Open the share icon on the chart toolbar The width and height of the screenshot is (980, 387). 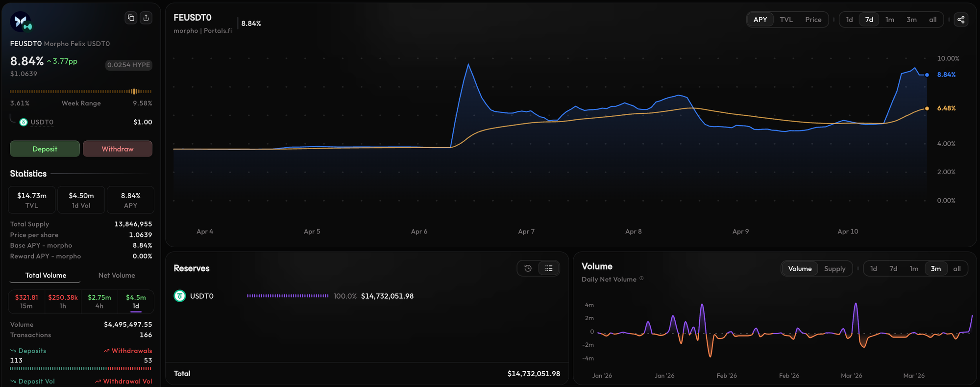tap(961, 20)
